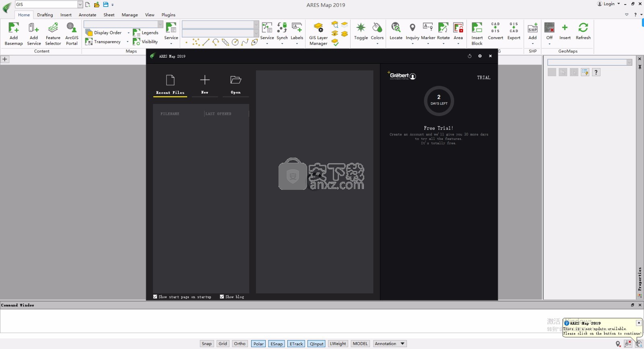
Task: Click the help question icon in Properties panel
Action: pos(596,72)
